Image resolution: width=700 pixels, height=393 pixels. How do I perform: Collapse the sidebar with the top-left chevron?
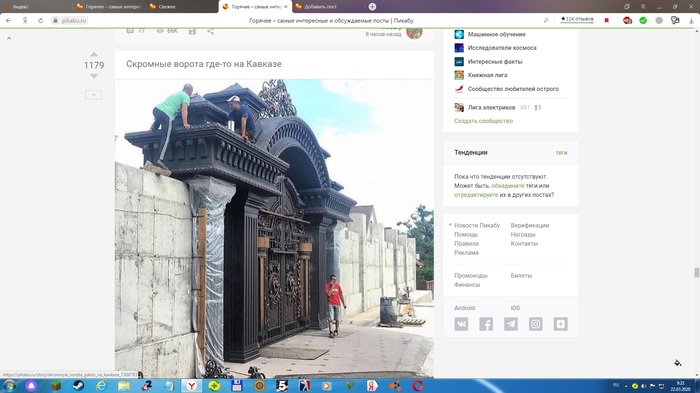(9, 38)
